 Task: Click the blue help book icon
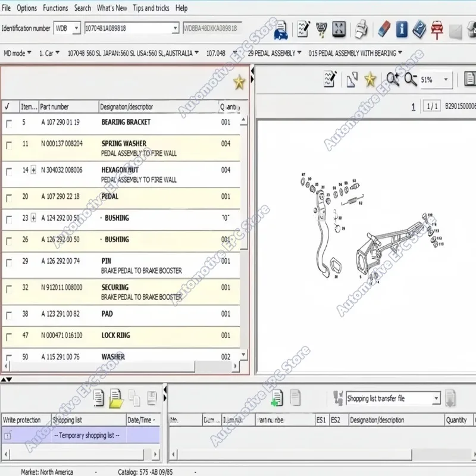coord(419,29)
